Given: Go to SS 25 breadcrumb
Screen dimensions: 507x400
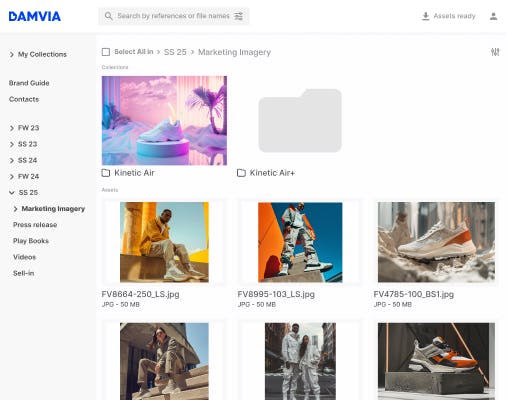Looking at the screenshot, I should coord(175,52).
